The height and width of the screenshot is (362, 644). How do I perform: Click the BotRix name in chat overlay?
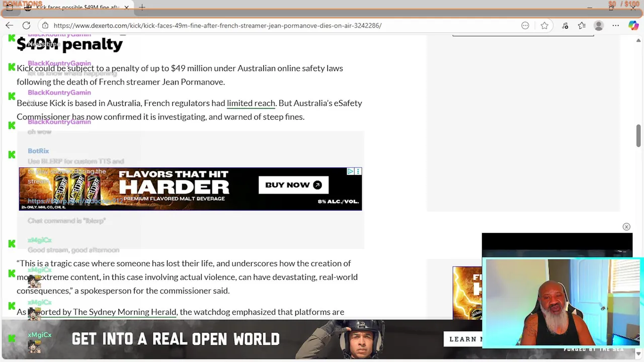click(38, 151)
